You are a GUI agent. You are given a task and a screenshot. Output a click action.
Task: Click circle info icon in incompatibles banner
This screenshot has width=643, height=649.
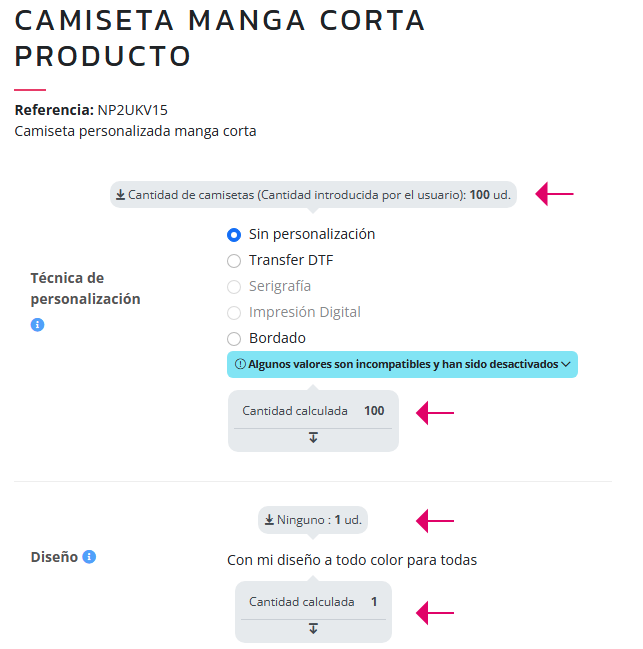pyautogui.click(x=240, y=365)
